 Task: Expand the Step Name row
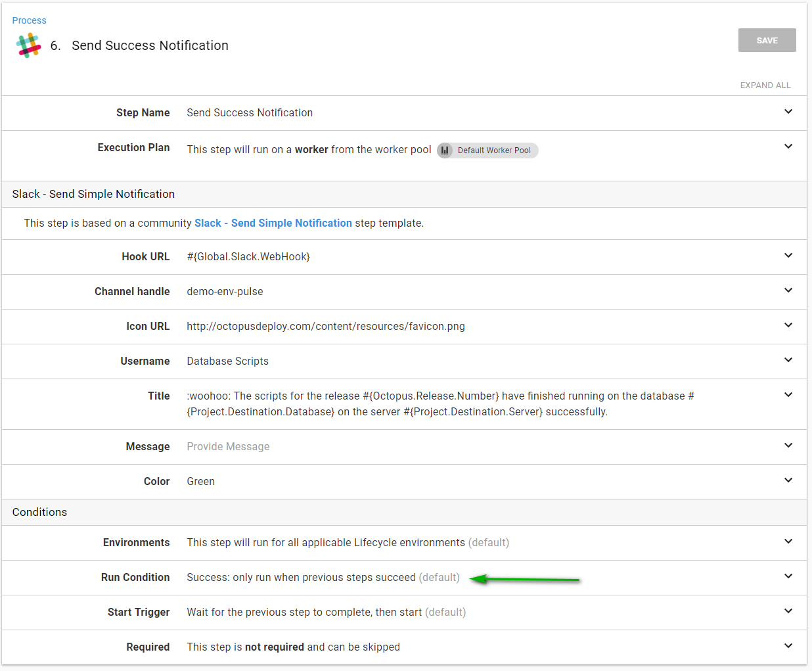coord(788,112)
